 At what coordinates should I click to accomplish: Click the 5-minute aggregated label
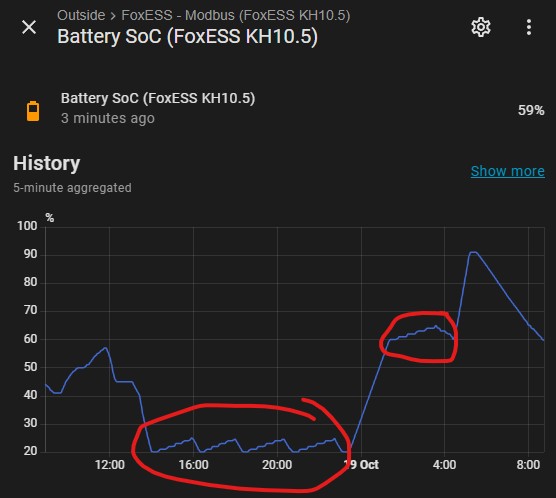click(72, 188)
